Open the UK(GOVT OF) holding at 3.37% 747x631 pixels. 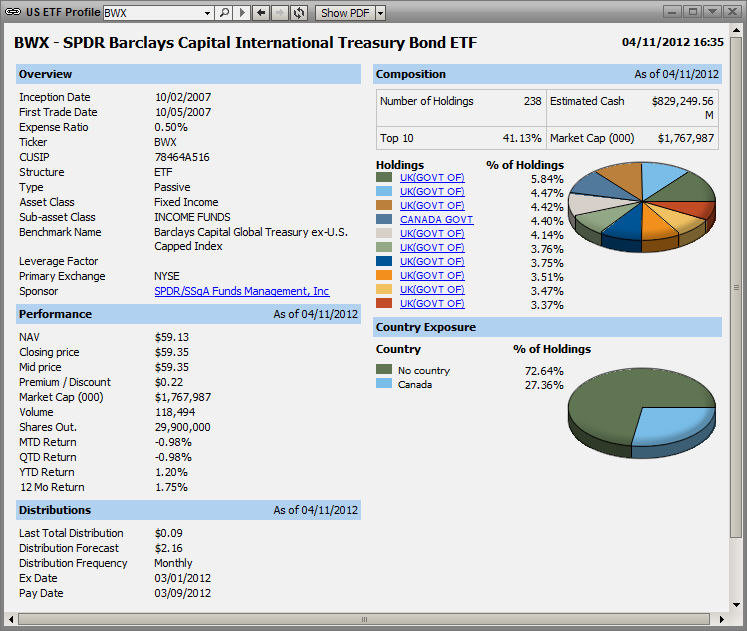click(x=432, y=303)
